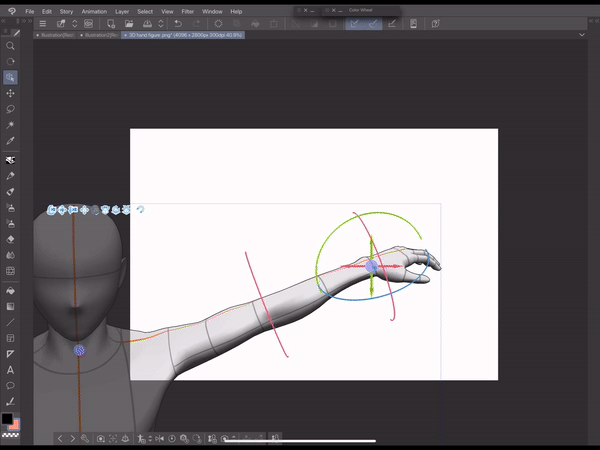Toggle the snap to special ruler button
Screen dimensions: 600x450
point(372,23)
